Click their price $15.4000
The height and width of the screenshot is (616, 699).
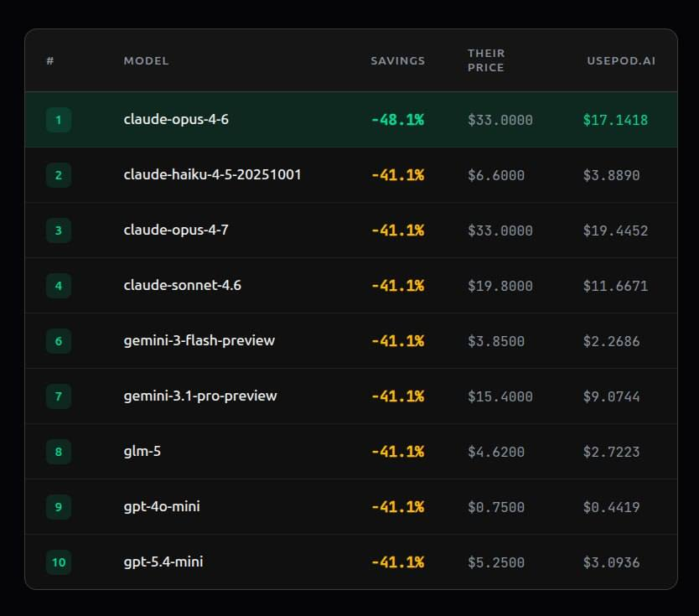tap(500, 396)
